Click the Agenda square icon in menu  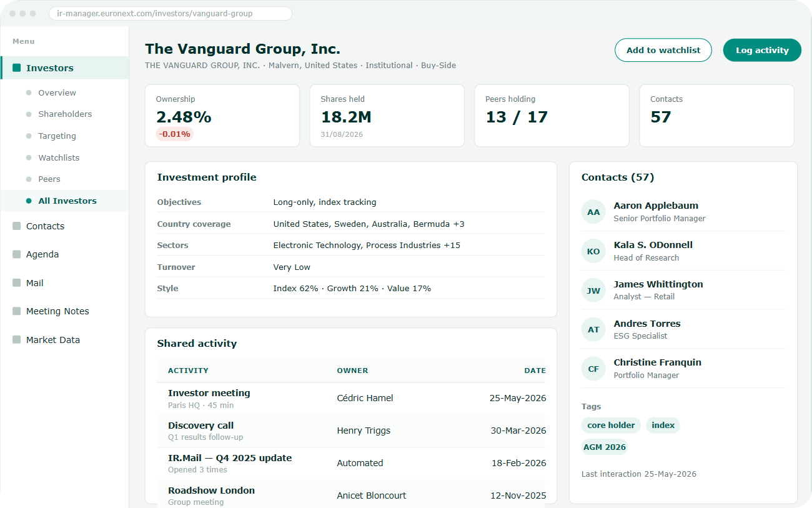pyautogui.click(x=17, y=254)
